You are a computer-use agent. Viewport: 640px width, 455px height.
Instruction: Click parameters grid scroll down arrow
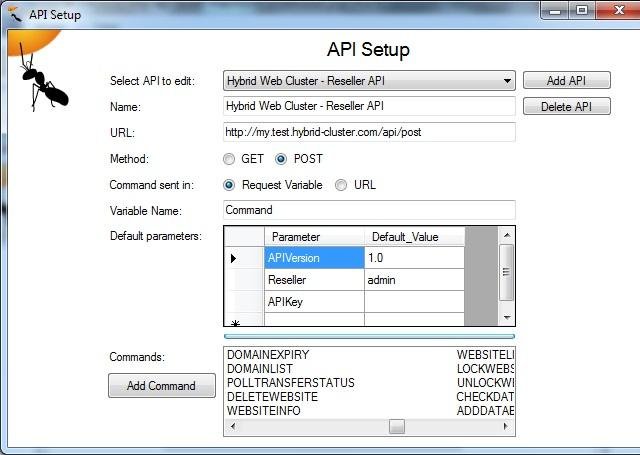pyautogui.click(x=507, y=317)
